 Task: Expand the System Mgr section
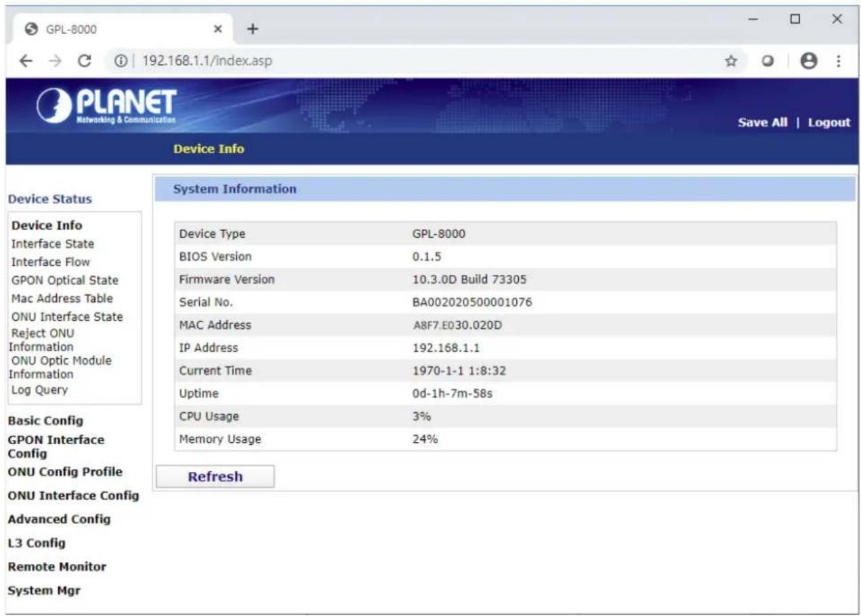click(44, 590)
